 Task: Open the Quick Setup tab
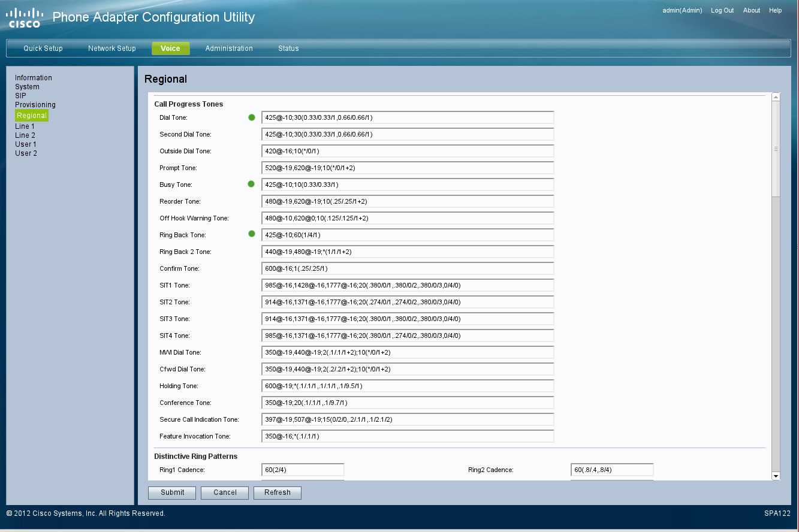coord(43,49)
